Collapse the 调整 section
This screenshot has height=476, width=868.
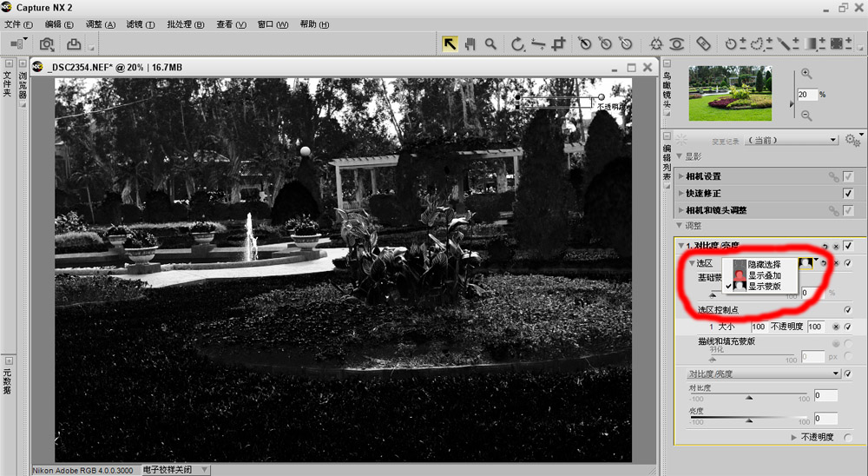tap(680, 226)
